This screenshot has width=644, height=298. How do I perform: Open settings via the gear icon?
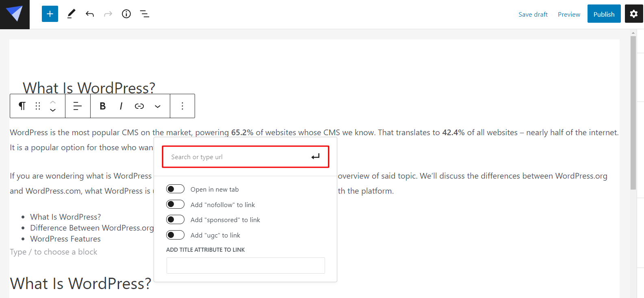pyautogui.click(x=633, y=14)
